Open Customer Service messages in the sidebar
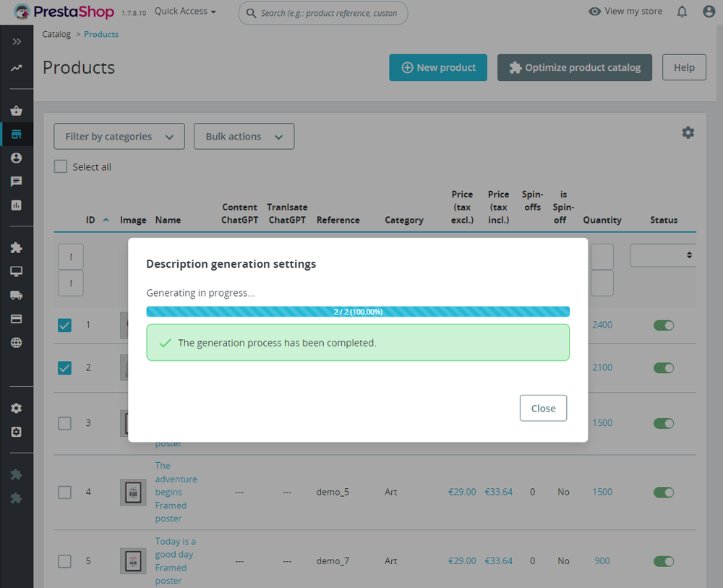Image resolution: width=723 pixels, height=588 pixels. 16,182
